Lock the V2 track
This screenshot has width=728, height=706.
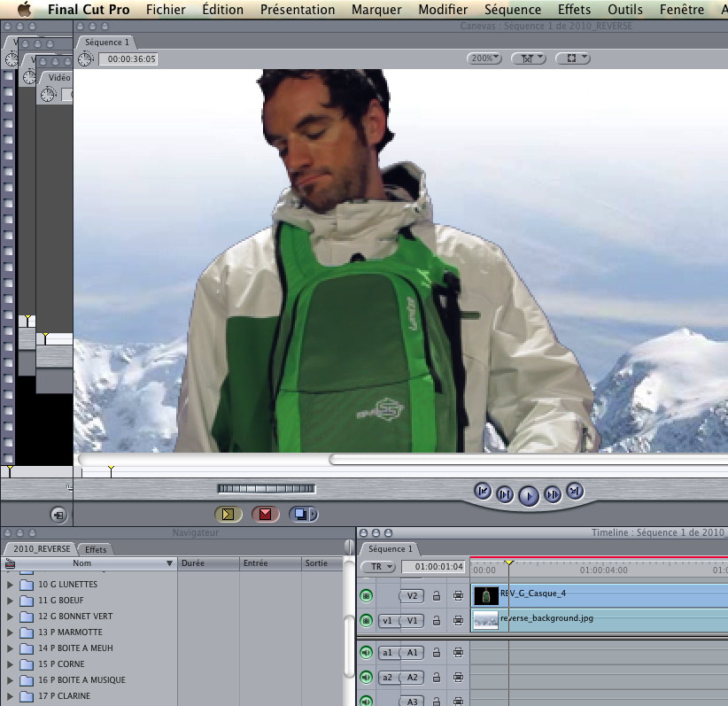[437, 595]
